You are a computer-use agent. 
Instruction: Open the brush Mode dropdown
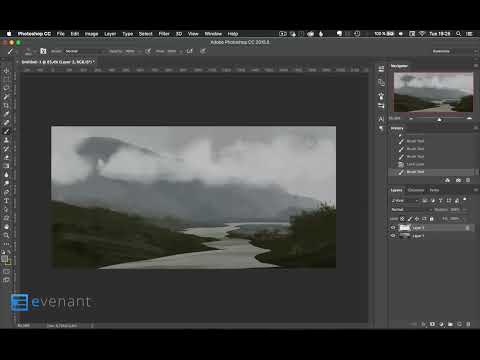pyautogui.click(x=84, y=51)
